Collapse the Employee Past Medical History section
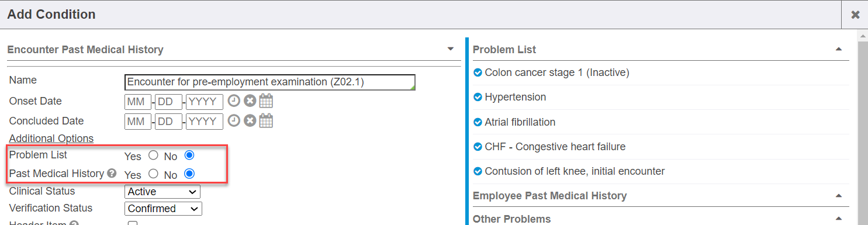The height and width of the screenshot is (225, 868). 839,195
